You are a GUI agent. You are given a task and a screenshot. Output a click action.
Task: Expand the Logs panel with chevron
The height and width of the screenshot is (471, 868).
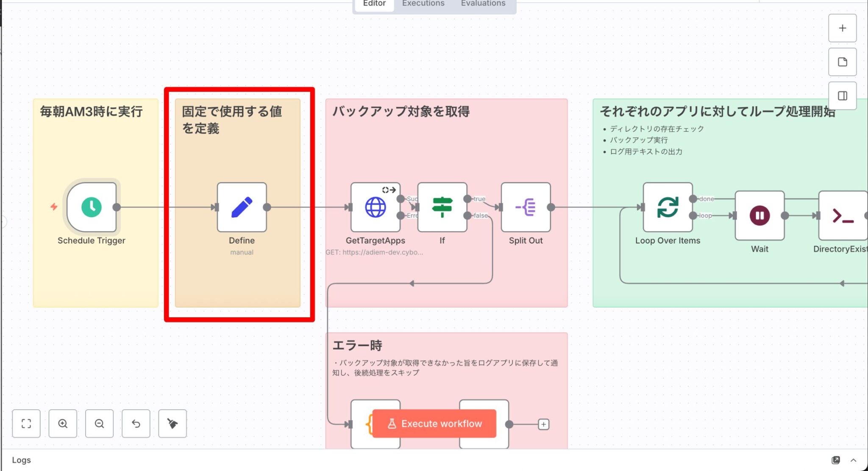point(853,460)
